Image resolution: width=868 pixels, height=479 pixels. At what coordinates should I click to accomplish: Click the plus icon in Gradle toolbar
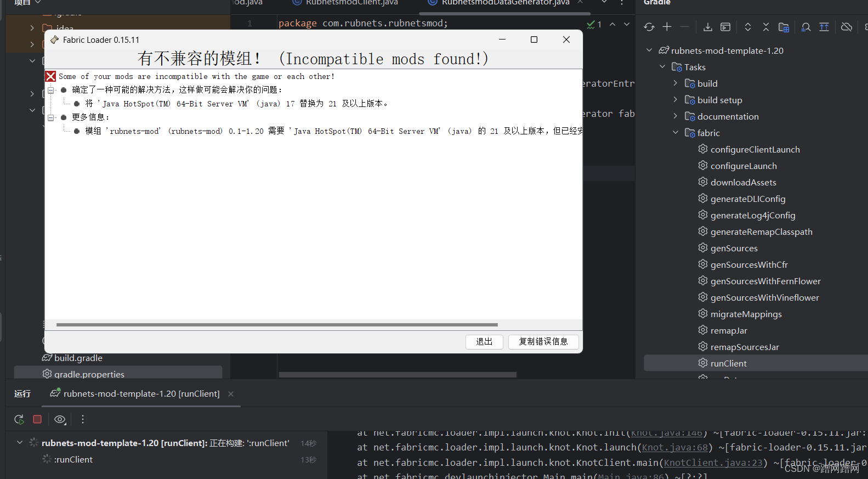[667, 27]
